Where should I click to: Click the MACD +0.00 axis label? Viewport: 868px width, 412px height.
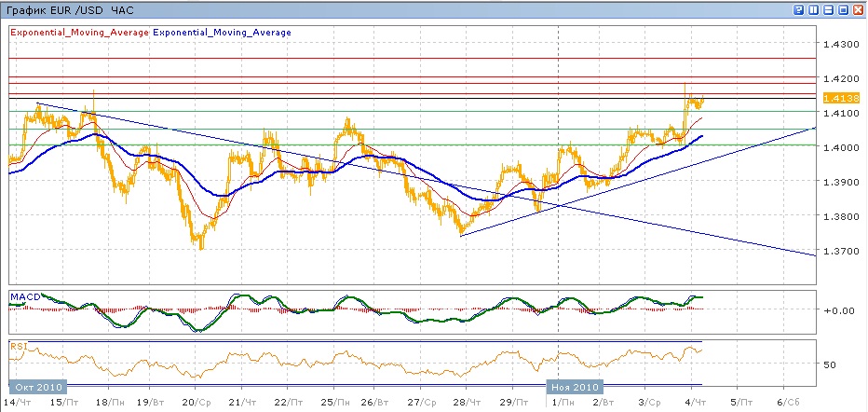coord(840,310)
